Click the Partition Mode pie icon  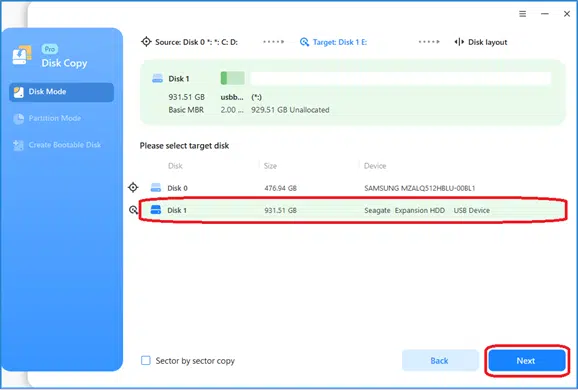[x=18, y=118]
